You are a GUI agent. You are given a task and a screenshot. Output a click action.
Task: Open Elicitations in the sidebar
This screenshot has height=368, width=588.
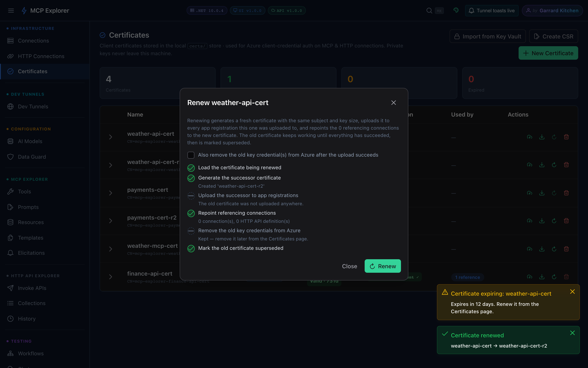[45, 253]
